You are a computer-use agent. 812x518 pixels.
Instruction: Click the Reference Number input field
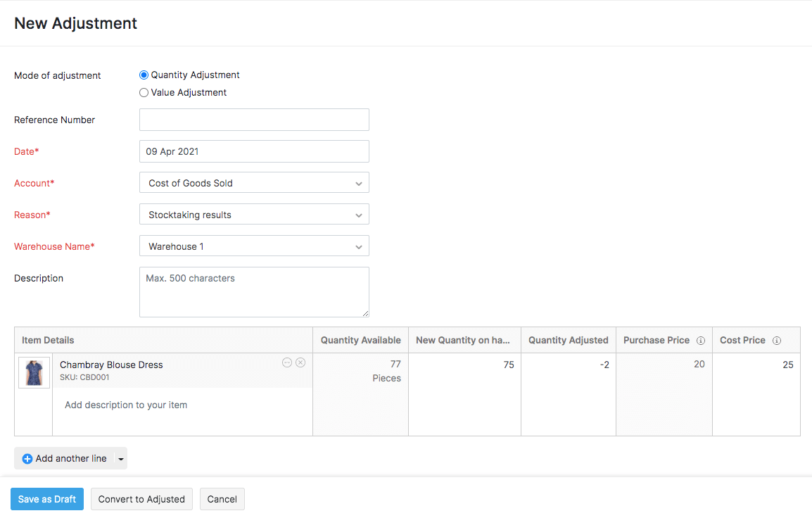[x=253, y=120]
